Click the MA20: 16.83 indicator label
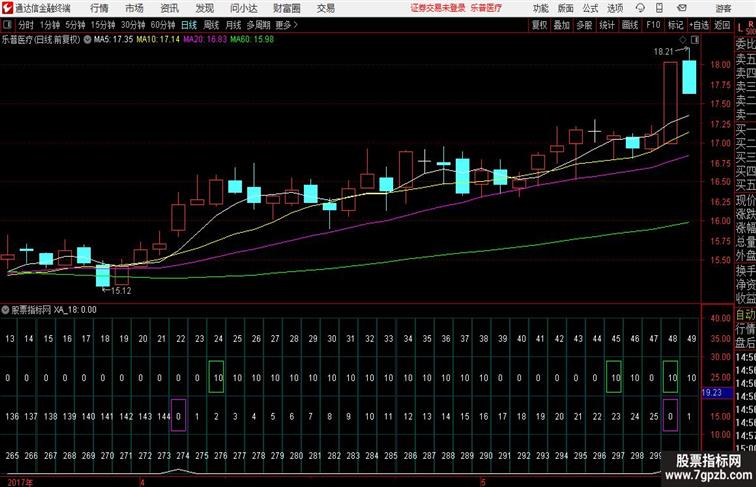 tap(205, 40)
